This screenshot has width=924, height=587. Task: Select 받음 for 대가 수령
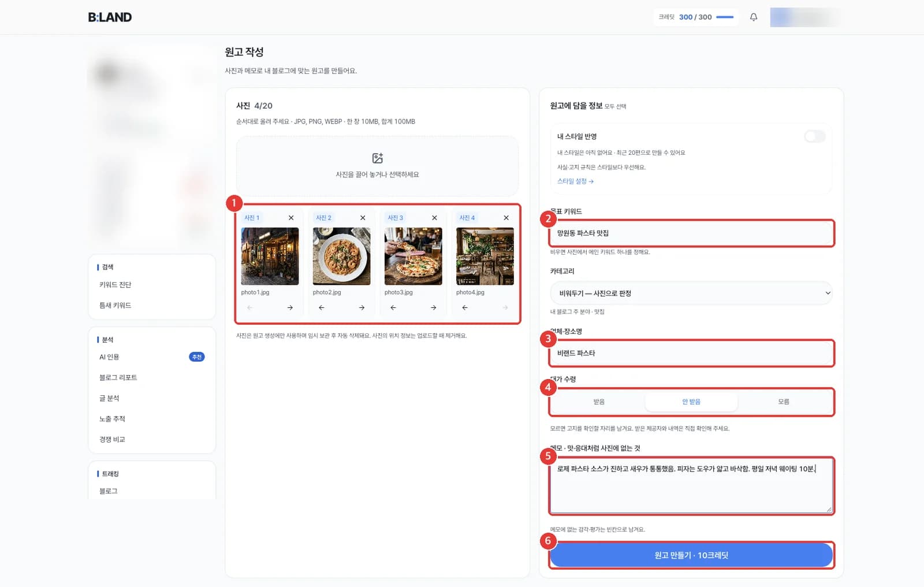[x=599, y=402]
